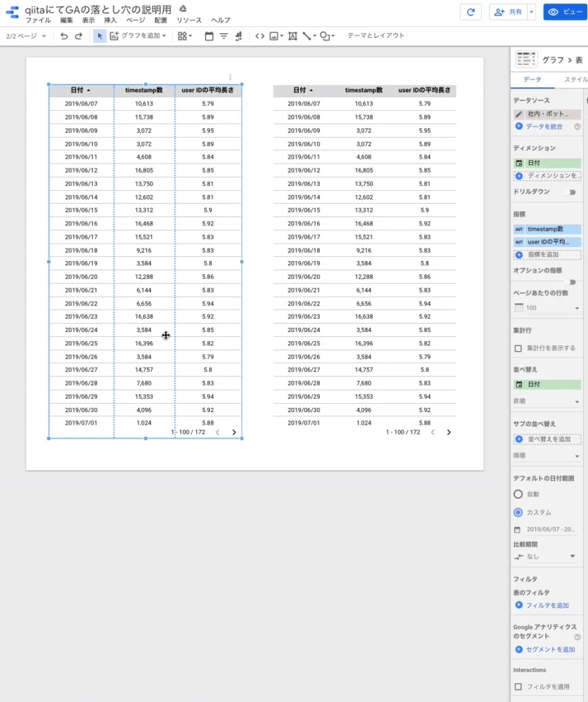Screen dimensions: 588x702
Task: Open the 配置 menu
Action: tap(161, 20)
